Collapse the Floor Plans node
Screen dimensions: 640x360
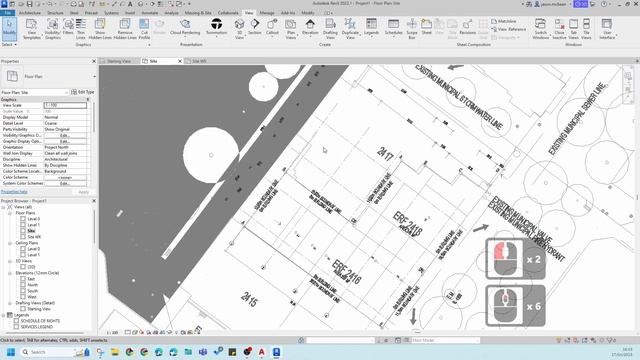(10, 213)
